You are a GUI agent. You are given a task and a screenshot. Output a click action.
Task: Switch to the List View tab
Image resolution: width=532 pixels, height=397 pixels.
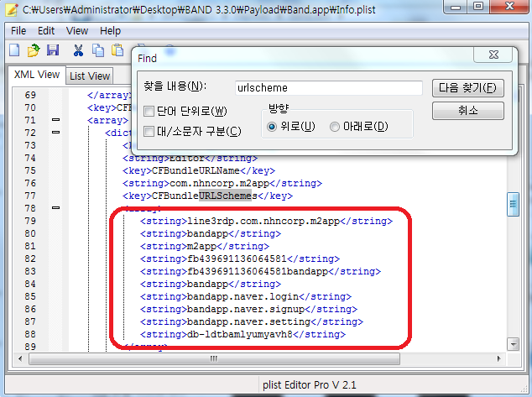[x=90, y=76]
